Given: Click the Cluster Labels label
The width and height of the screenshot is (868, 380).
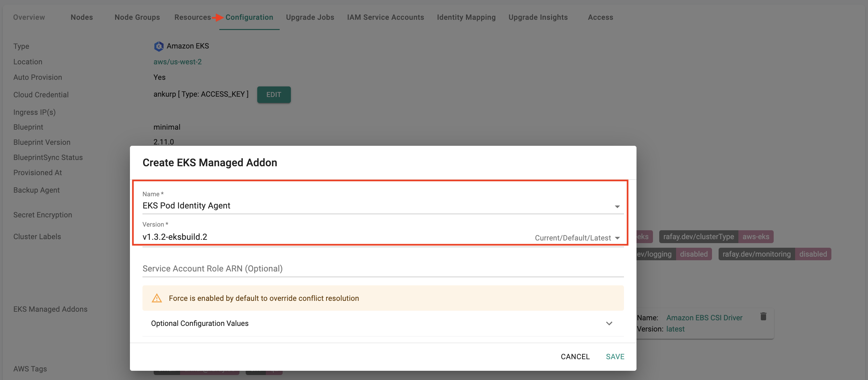Looking at the screenshot, I should click(x=37, y=237).
